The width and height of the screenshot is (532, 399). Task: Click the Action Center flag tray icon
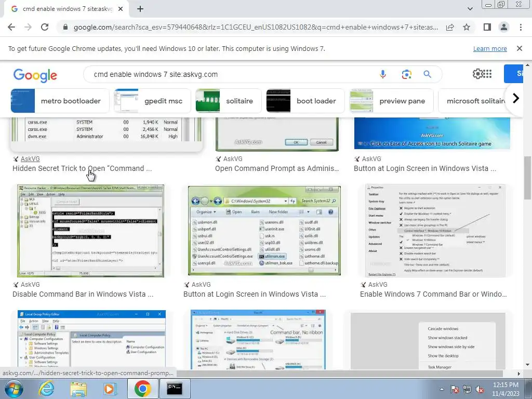click(454, 390)
